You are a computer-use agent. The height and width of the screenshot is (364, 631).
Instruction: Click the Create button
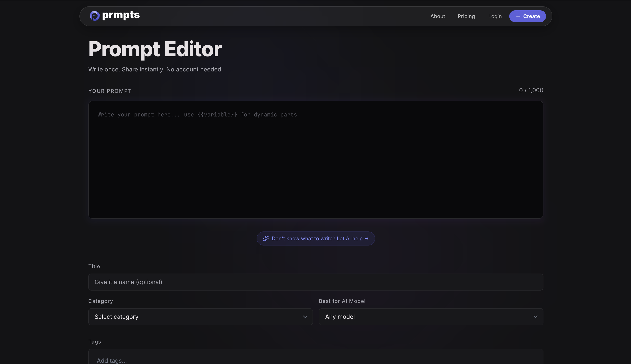tap(527, 16)
